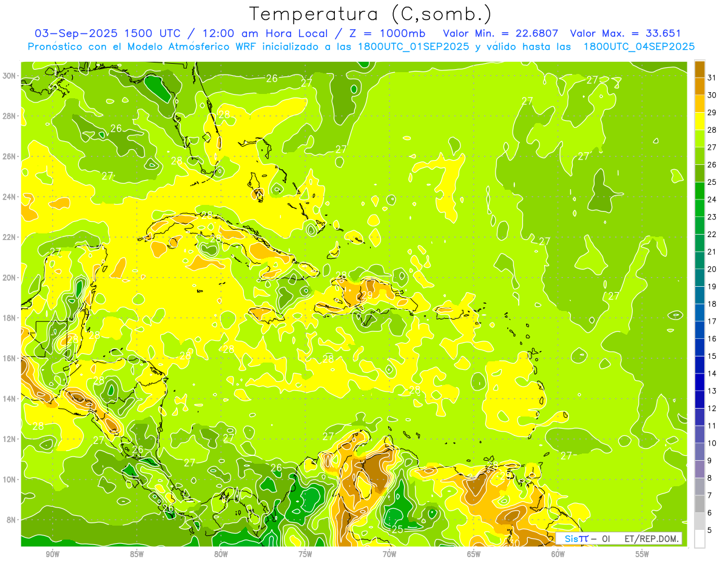Click the blue legend swatch between 16 and 17
This screenshot has width=728, height=562.
(x=699, y=330)
